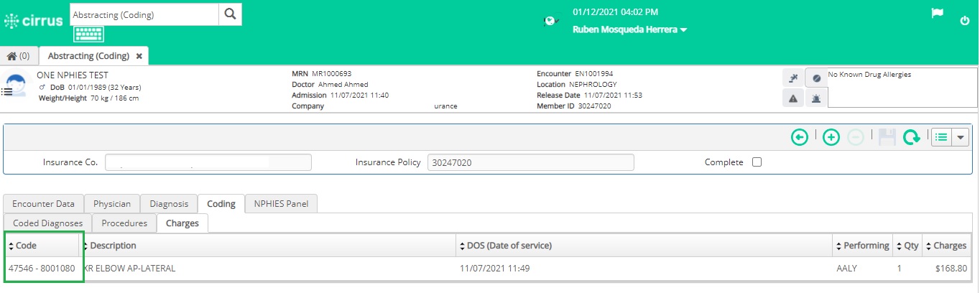980x293 pixels.
Task: Go to home tab icon
Action: click(x=19, y=55)
